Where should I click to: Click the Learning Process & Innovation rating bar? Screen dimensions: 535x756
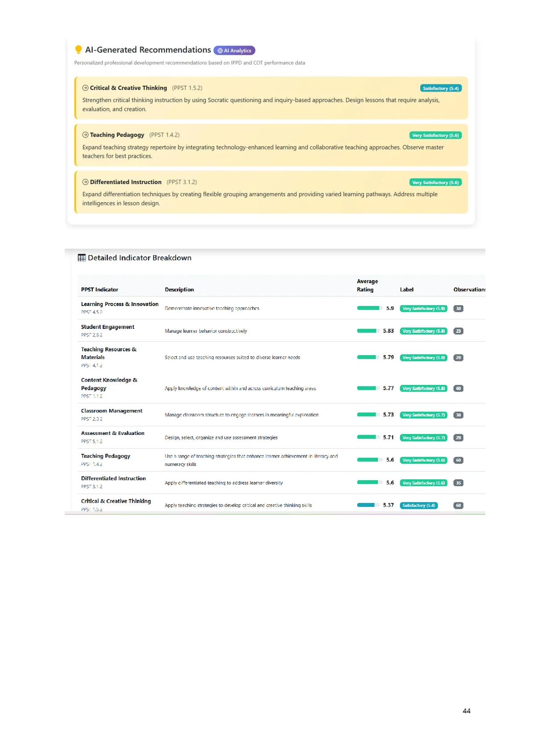[x=368, y=308]
